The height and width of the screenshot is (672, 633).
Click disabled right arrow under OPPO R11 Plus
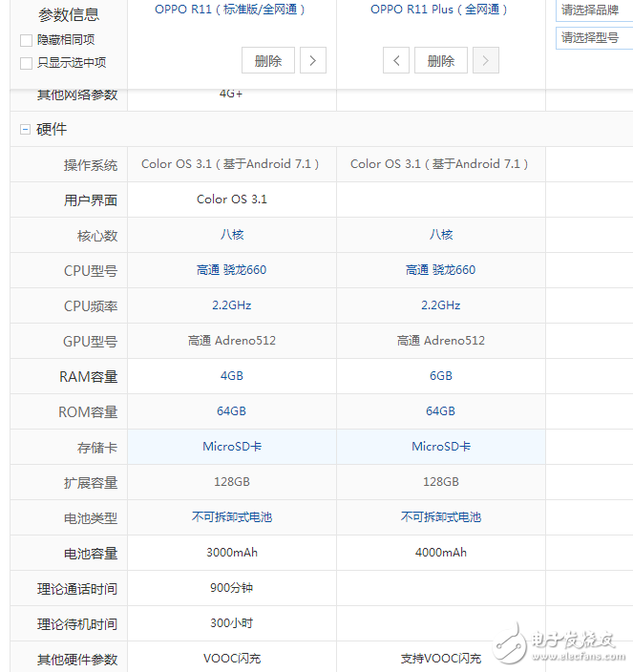486,61
